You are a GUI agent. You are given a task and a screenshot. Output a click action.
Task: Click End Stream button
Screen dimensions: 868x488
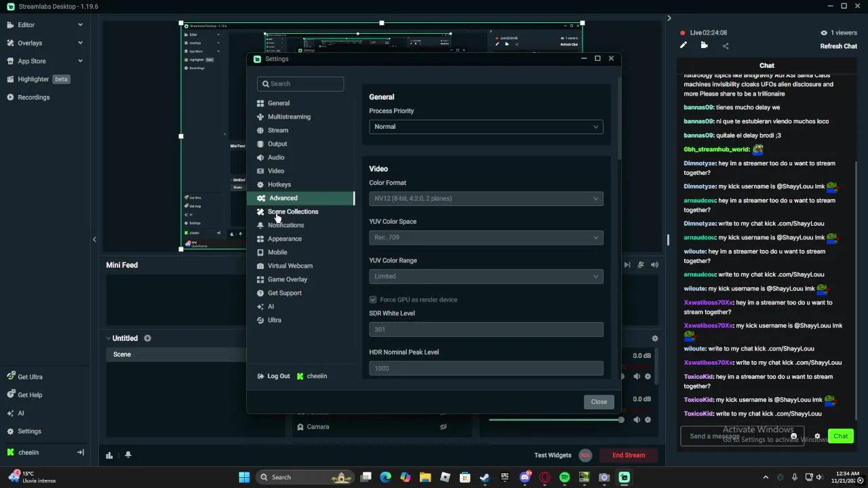click(x=629, y=455)
